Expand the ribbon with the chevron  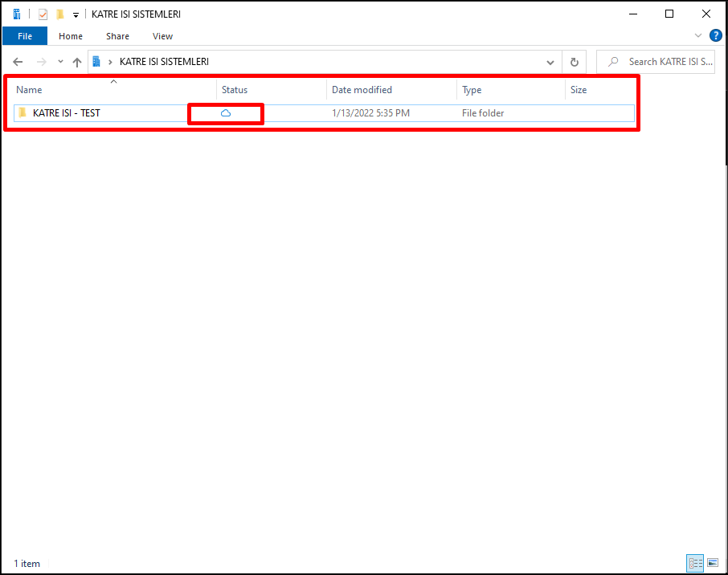697,35
